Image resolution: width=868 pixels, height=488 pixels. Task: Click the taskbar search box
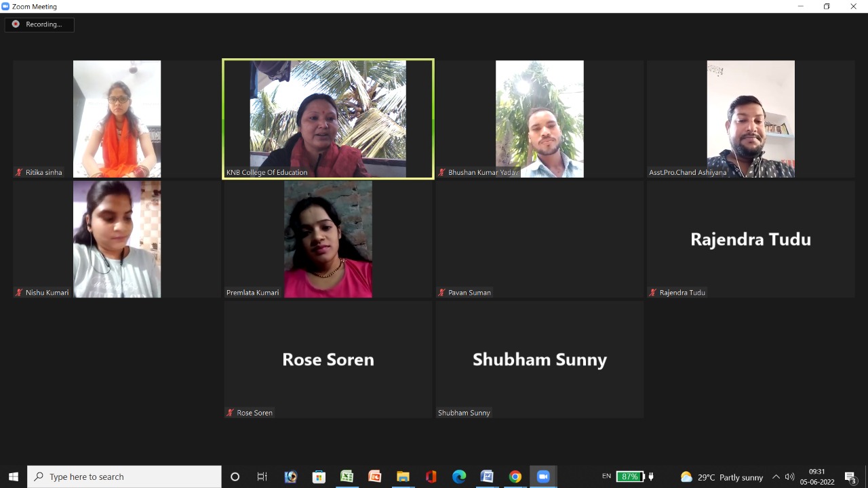click(x=124, y=476)
